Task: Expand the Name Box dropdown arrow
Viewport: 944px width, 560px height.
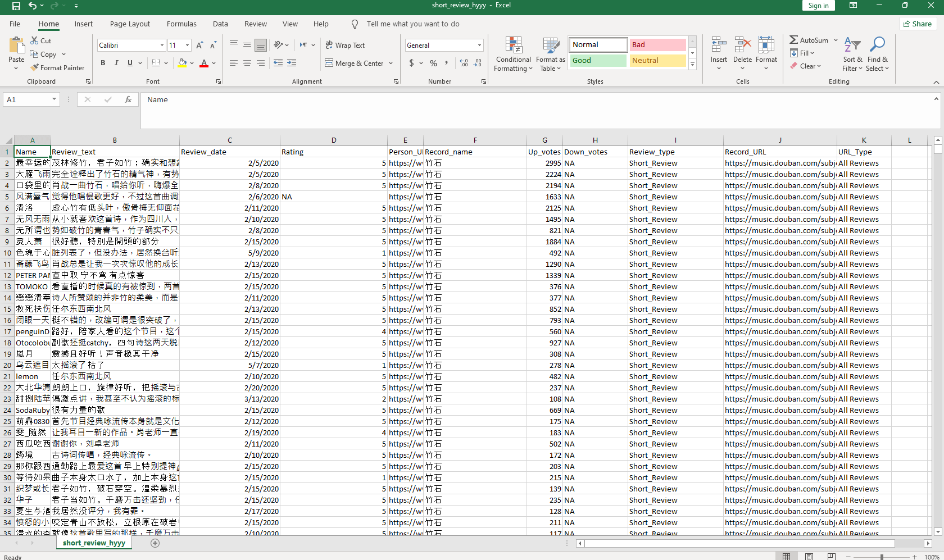Action: point(54,99)
